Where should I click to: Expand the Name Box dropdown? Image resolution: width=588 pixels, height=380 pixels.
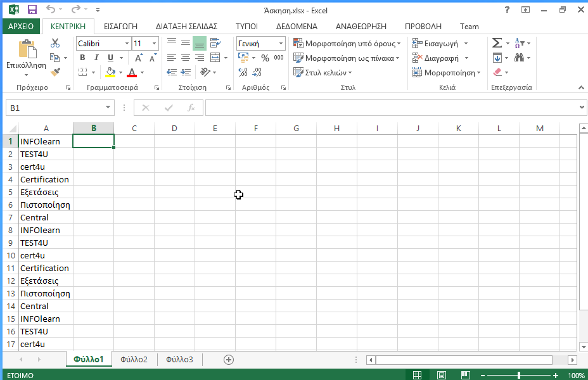click(108, 108)
